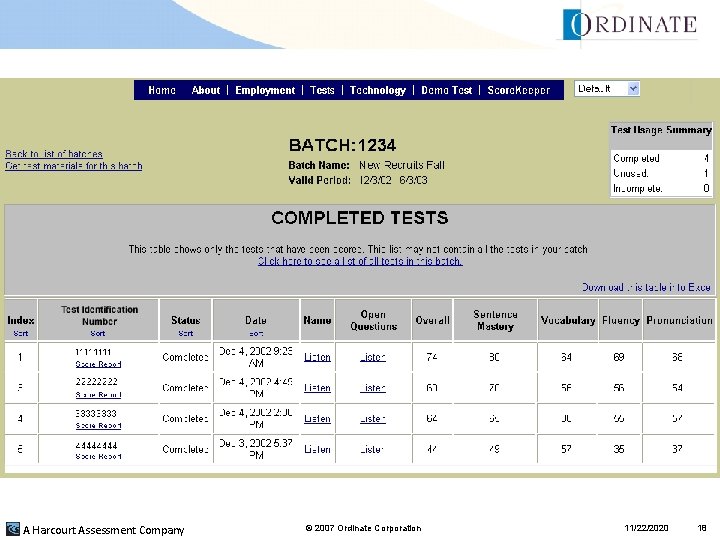The image size is (720, 540).
Task: Listen to Name recording for test 22222222
Action: click(317, 388)
